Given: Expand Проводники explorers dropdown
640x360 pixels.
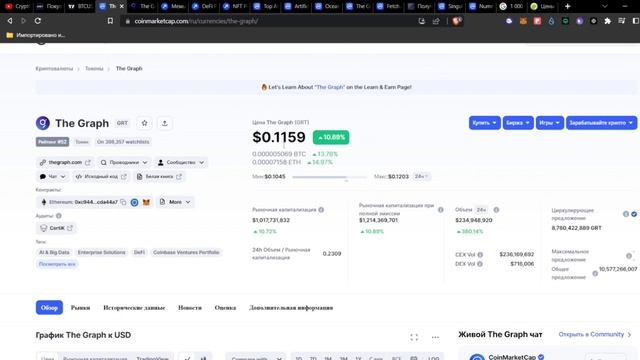Looking at the screenshot, I should tap(124, 162).
